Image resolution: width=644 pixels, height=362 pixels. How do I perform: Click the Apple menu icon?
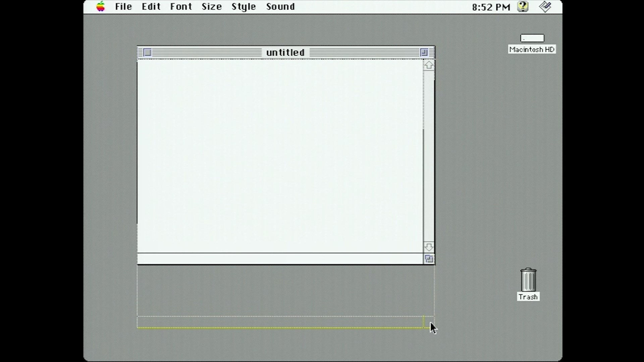pos(100,6)
